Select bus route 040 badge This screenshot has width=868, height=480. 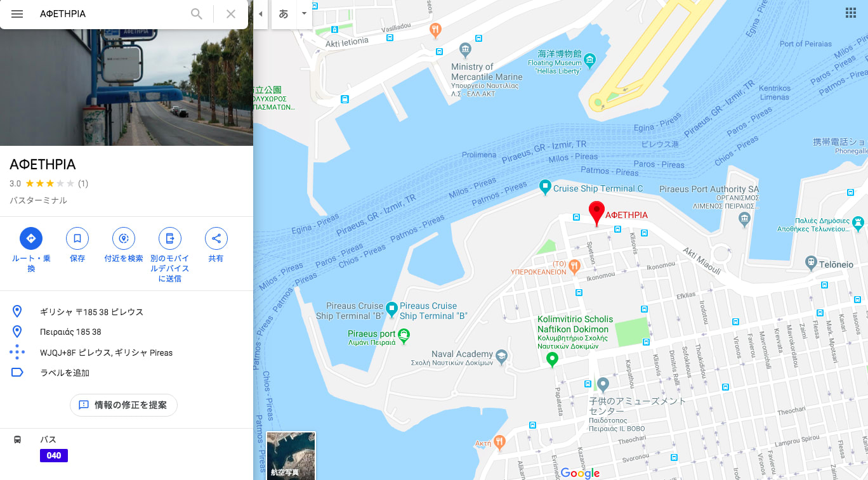(54, 455)
